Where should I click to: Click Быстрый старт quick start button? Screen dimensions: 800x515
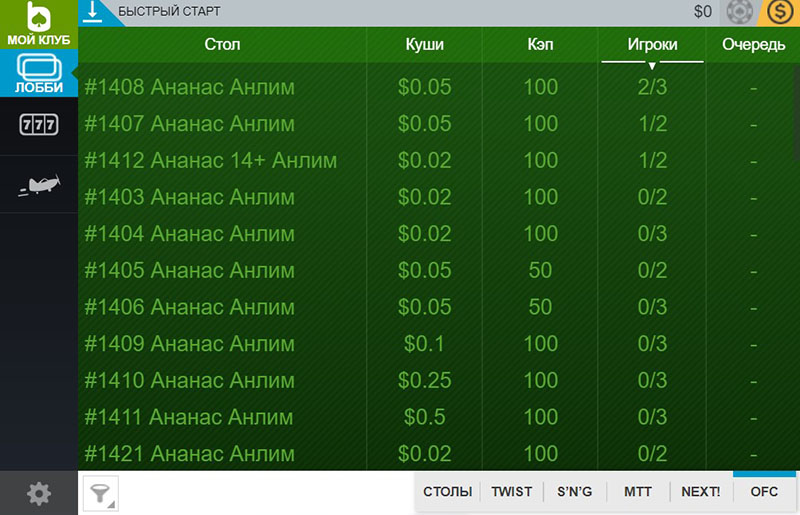(x=169, y=11)
